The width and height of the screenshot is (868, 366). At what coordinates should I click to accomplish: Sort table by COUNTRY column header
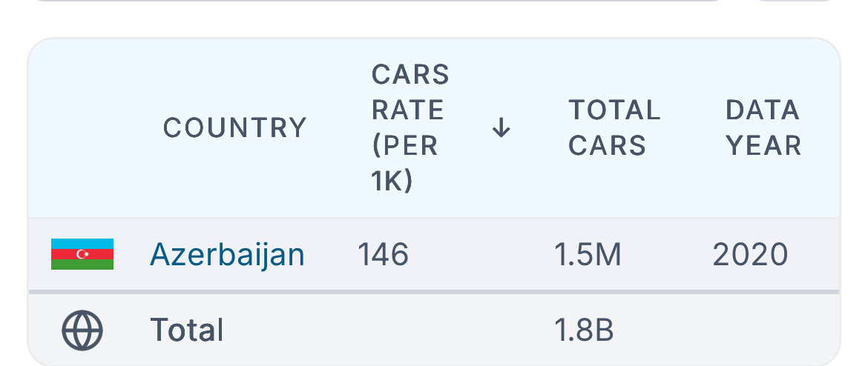point(234,127)
